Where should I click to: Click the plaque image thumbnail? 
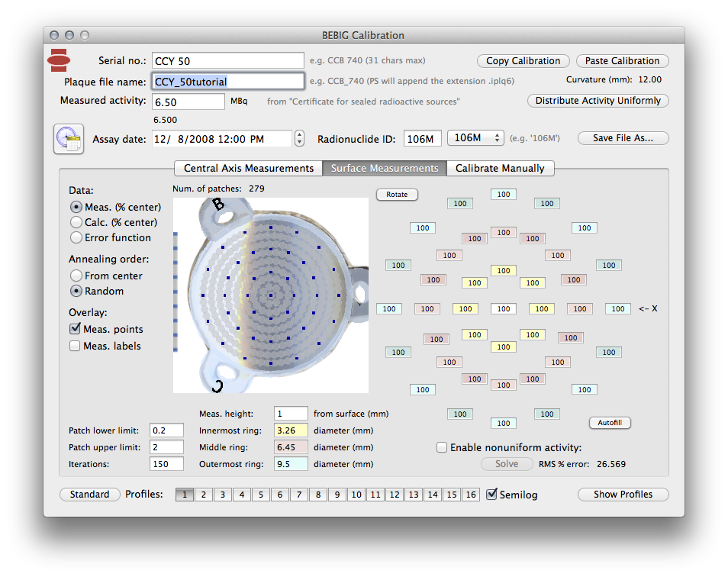pyautogui.click(x=271, y=295)
